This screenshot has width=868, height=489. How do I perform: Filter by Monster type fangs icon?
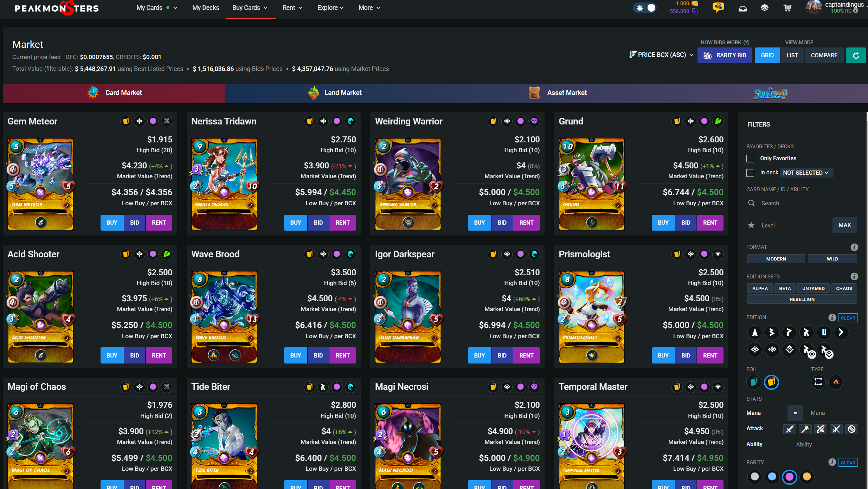818,382
